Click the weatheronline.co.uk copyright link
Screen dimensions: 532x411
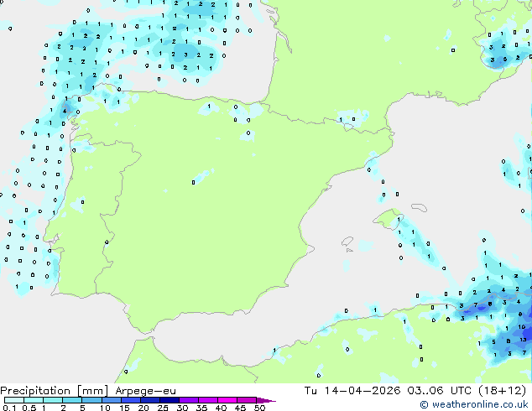[x=474, y=404]
